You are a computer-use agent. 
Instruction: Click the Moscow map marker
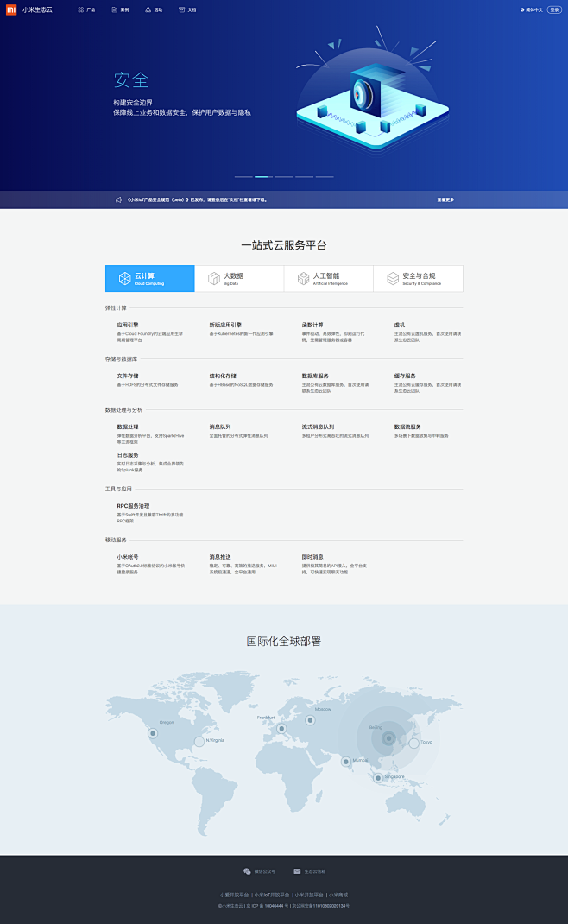click(310, 719)
